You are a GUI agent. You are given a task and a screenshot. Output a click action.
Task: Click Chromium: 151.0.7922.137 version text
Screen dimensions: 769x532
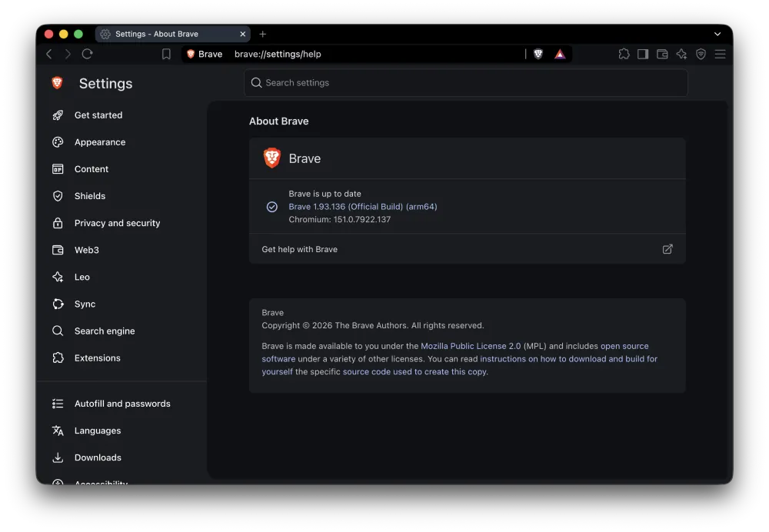(339, 219)
